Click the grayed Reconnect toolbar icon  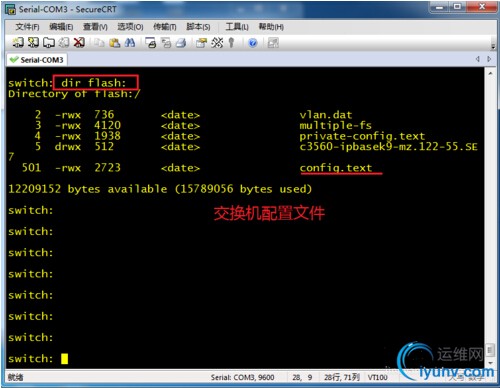(64, 42)
